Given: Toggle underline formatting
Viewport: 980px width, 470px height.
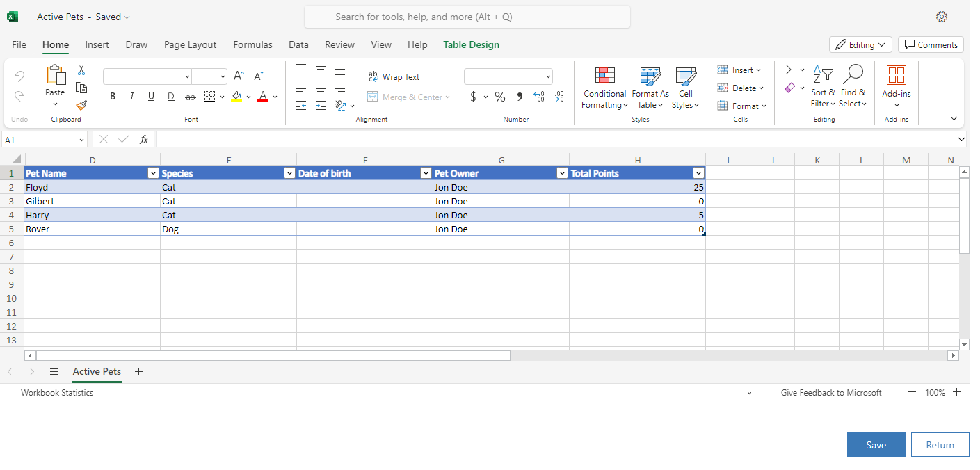Looking at the screenshot, I should [150, 97].
